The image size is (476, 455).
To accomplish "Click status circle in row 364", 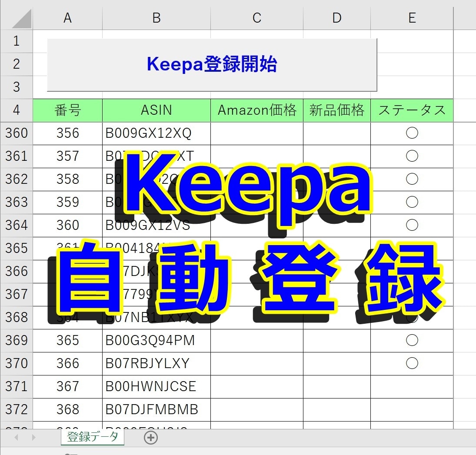I will point(412,225).
